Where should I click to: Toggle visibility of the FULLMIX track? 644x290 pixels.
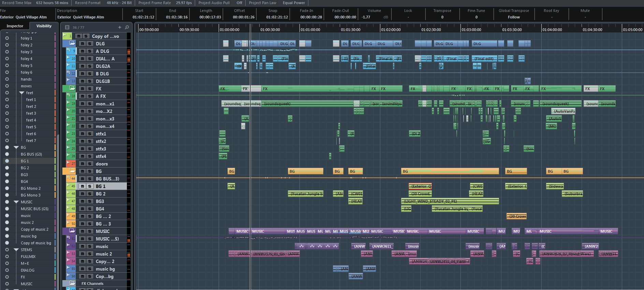[7, 257]
